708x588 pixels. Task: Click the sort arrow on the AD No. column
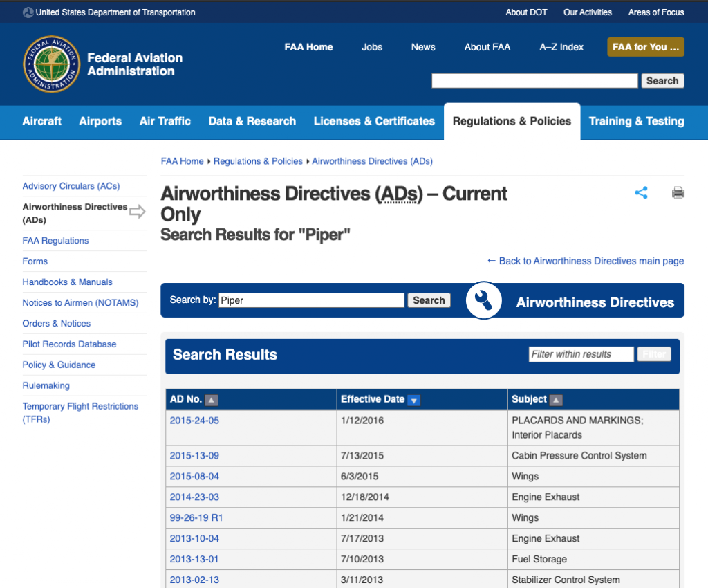(x=211, y=399)
